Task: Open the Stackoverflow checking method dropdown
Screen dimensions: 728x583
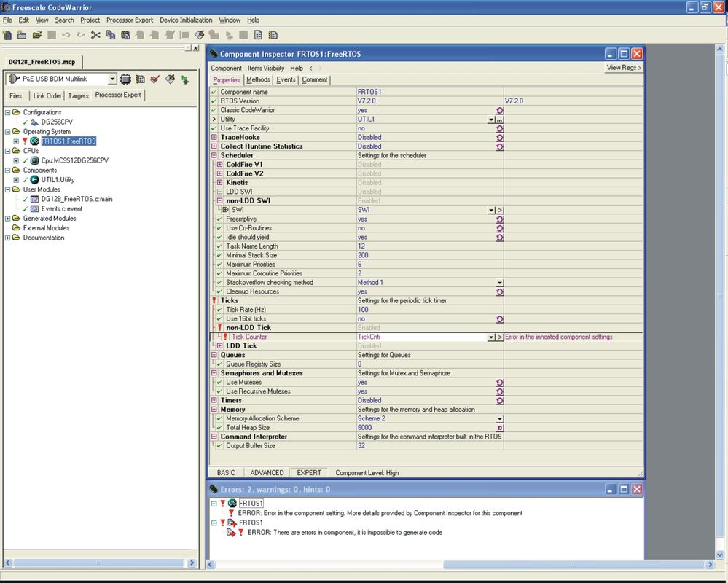Action: (500, 283)
